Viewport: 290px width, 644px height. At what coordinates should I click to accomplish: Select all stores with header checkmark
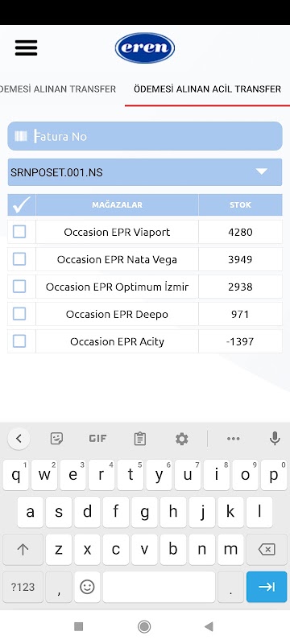22,205
